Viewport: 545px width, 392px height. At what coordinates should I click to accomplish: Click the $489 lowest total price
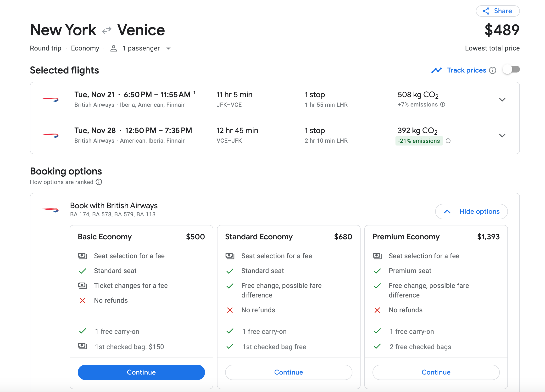[502, 30]
